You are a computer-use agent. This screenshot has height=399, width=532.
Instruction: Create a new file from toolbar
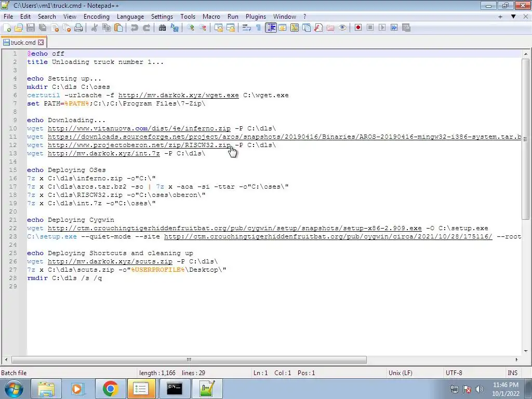(7, 28)
